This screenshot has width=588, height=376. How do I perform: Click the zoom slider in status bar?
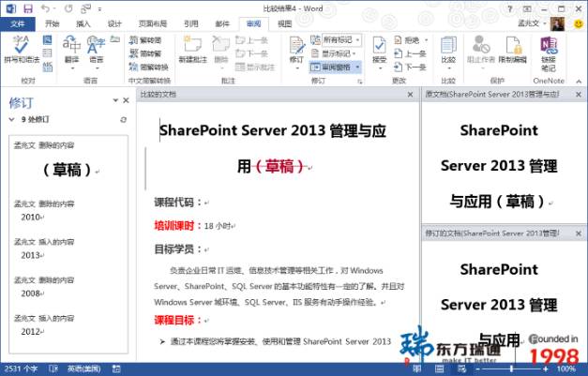click(526, 368)
